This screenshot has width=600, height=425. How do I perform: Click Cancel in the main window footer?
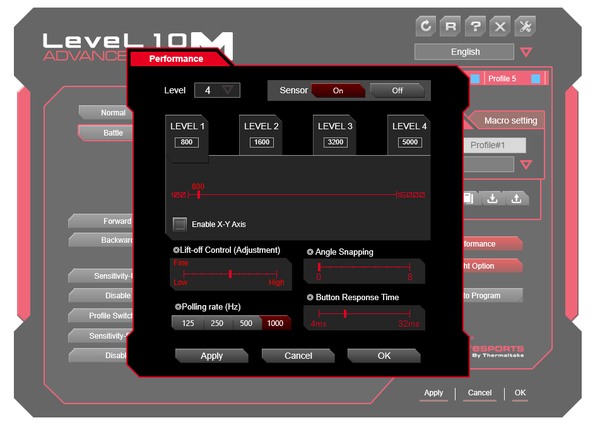[x=479, y=393]
